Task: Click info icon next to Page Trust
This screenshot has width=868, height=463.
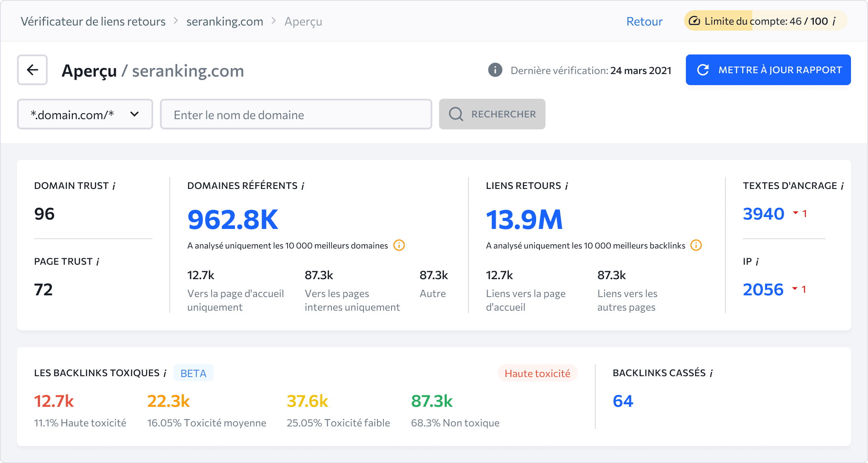Action: pos(97,262)
